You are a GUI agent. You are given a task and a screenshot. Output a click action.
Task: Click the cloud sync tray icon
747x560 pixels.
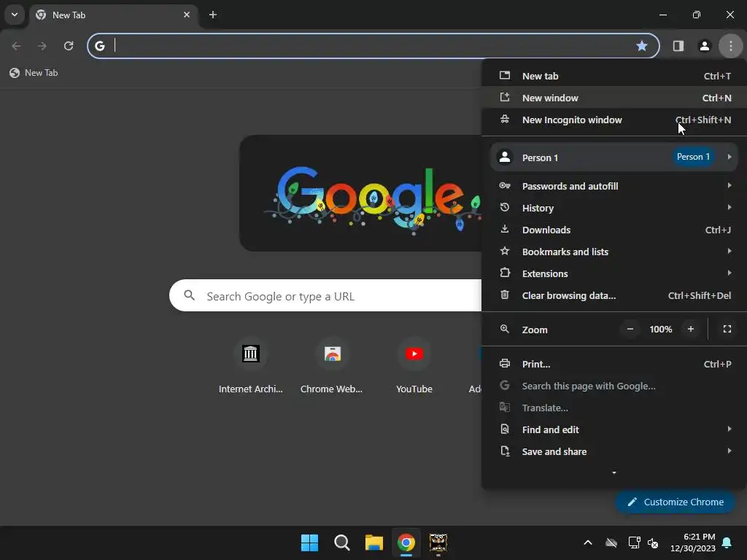tap(611, 542)
